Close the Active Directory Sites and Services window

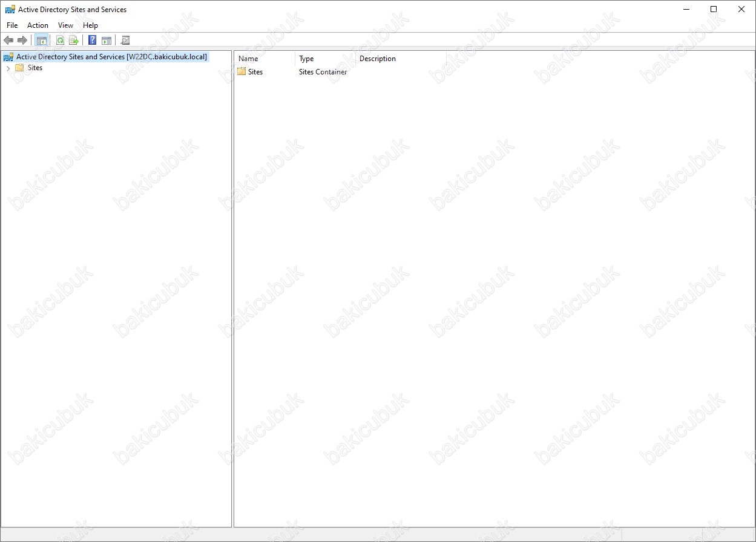(x=741, y=9)
